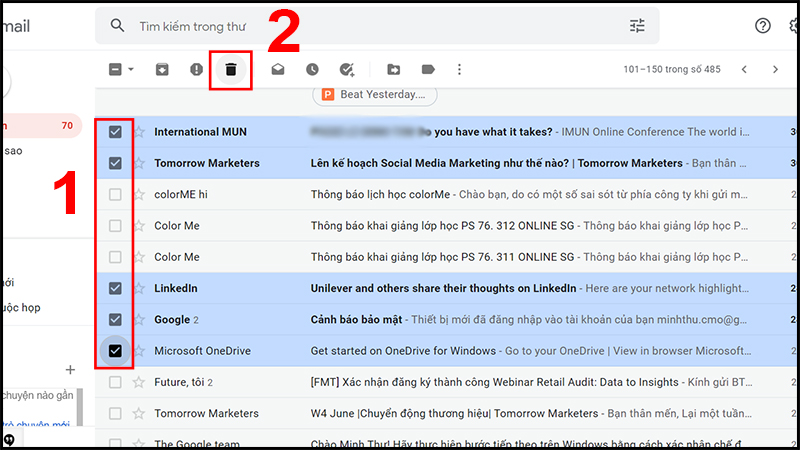
Task: Delete selected emails with trash icon
Action: [x=231, y=69]
